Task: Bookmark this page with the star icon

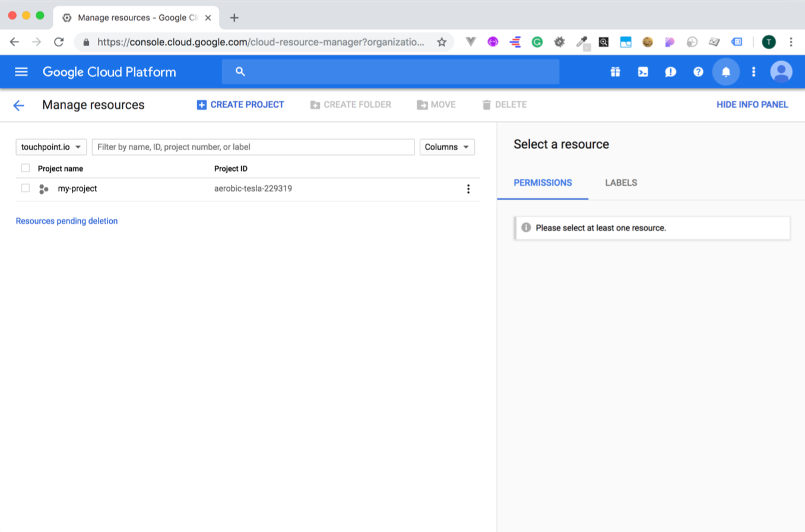Action: (x=442, y=42)
